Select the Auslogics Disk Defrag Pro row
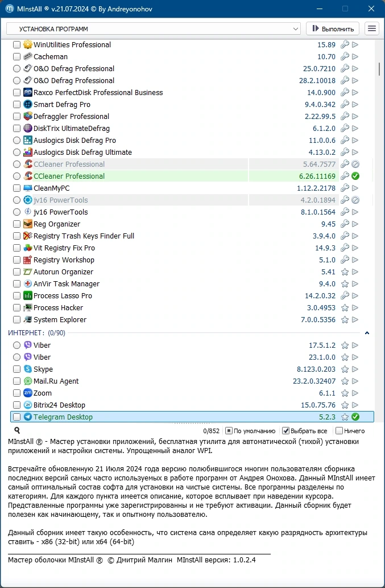Image resolution: width=385 pixels, height=588 pixels. click(x=187, y=140)
